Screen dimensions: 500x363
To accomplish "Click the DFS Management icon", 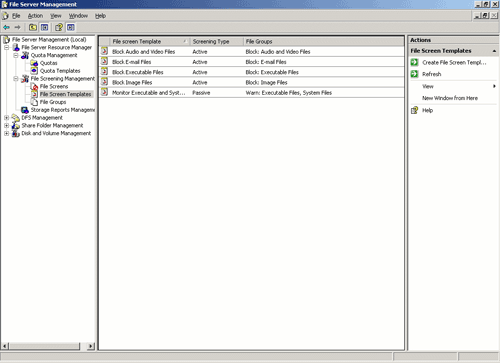I will coord(16,118).
